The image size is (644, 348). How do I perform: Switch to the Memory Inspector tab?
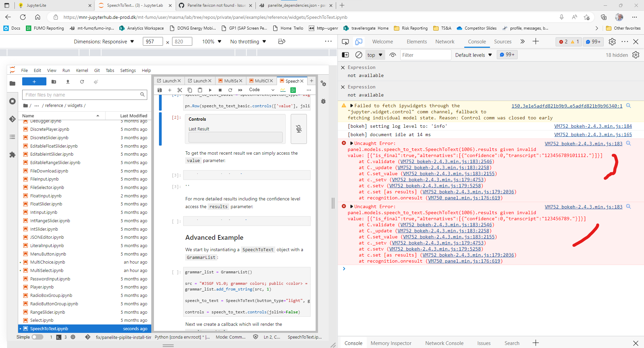[x=391, y=343]
